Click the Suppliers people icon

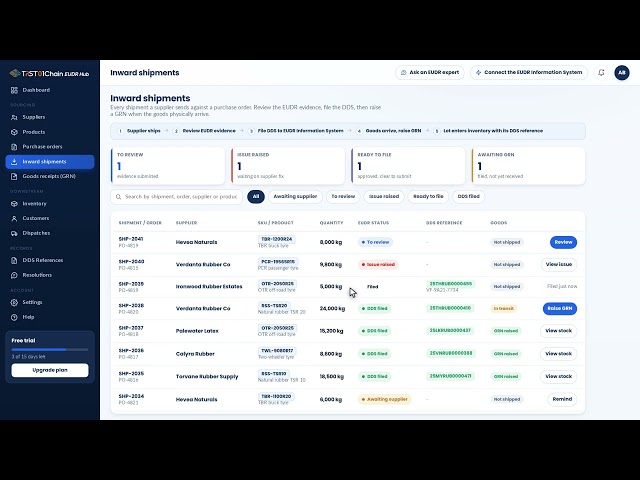[x=14, y=117]
